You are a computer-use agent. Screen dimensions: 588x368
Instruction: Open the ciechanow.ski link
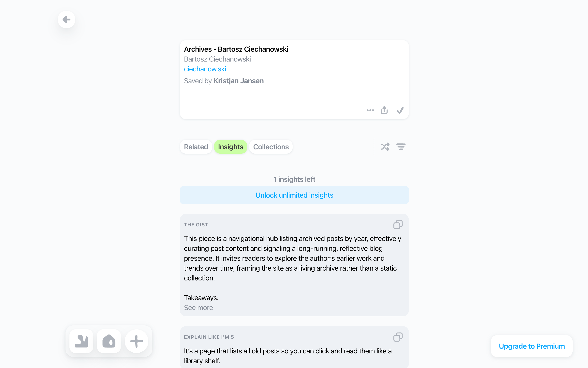(x=205, y=69)
